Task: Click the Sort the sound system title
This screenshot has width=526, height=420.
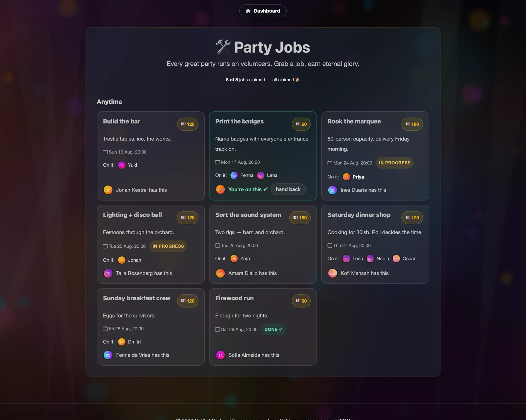Action: pyautogui.click(x=248, y=215)
